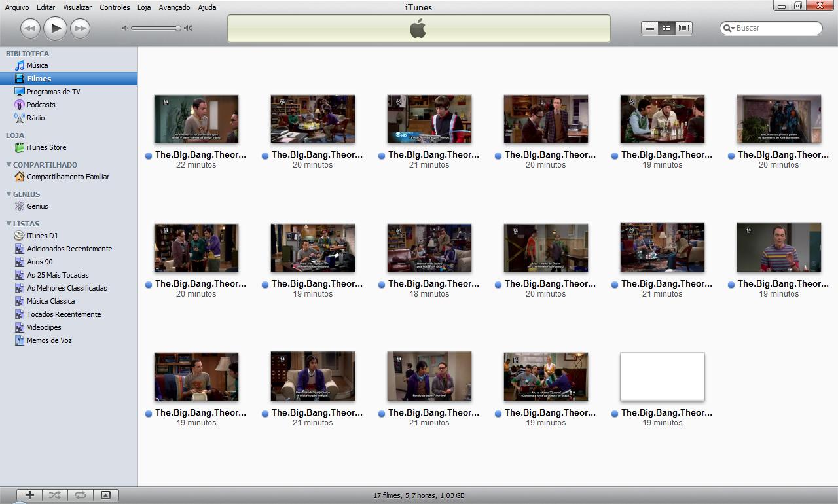Open As Melhores Classificadas playlist

click(67, 288)
